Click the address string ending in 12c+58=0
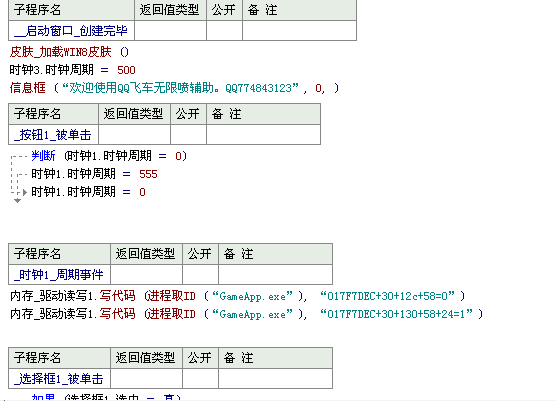This screenshot has height=401, width=557. 388,296
